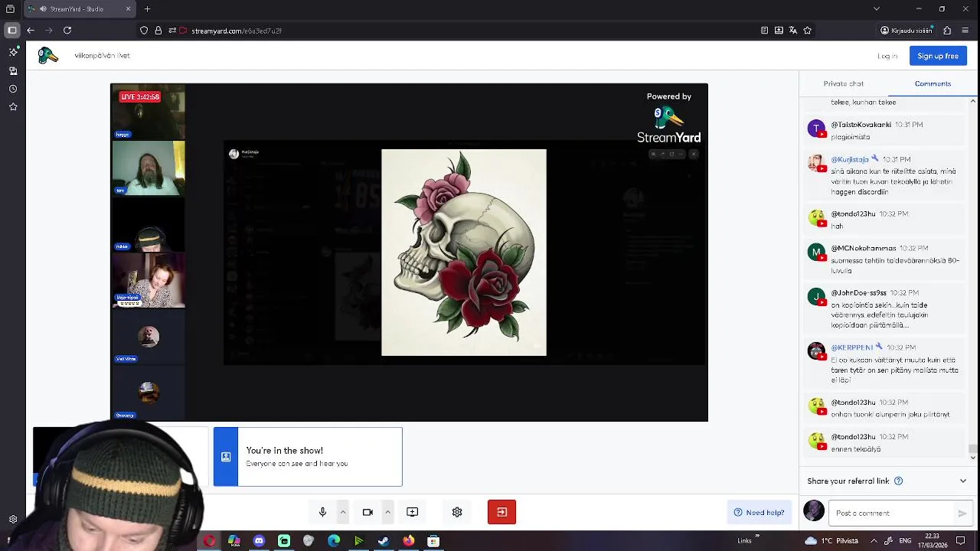Open the browser extensions icon

(947, 31)
